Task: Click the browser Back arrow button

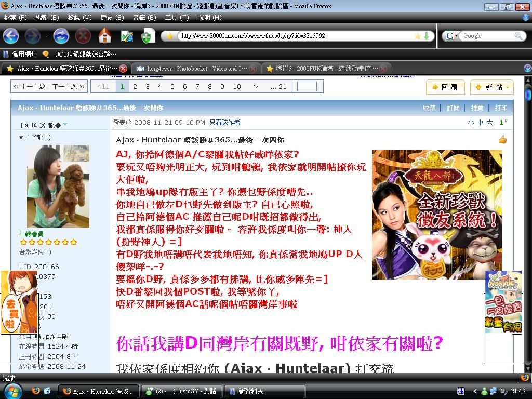Action: 11,36
